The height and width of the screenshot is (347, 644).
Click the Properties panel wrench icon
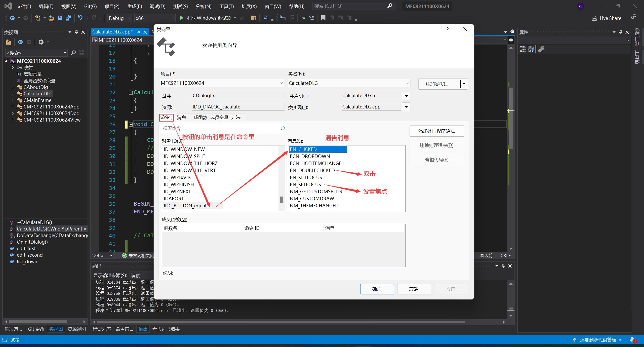[541, 49]
